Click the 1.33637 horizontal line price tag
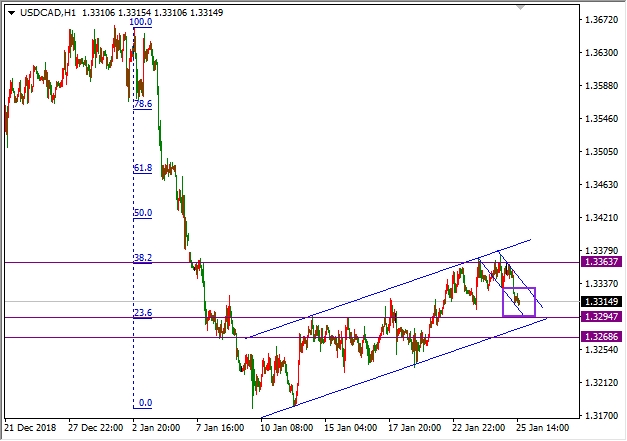 [602, 262]
